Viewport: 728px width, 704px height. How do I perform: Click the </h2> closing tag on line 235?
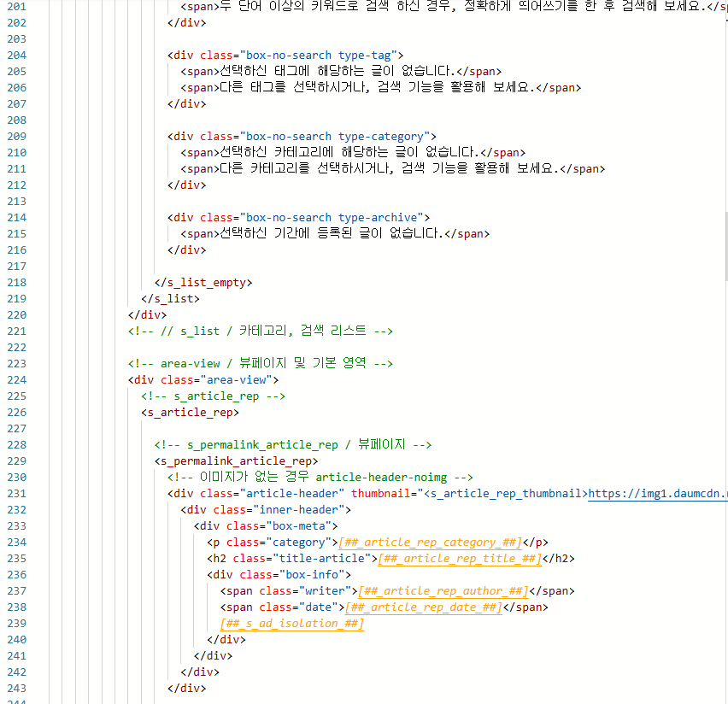[559, 559]
